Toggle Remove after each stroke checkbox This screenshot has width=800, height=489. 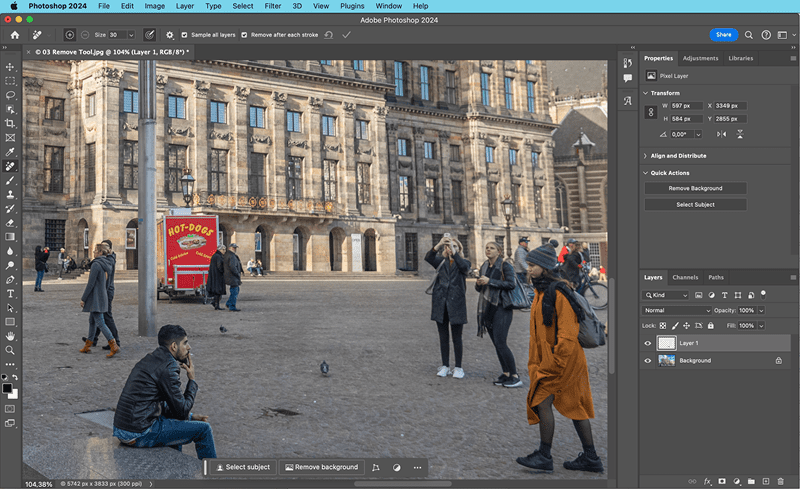coord(244,35)
